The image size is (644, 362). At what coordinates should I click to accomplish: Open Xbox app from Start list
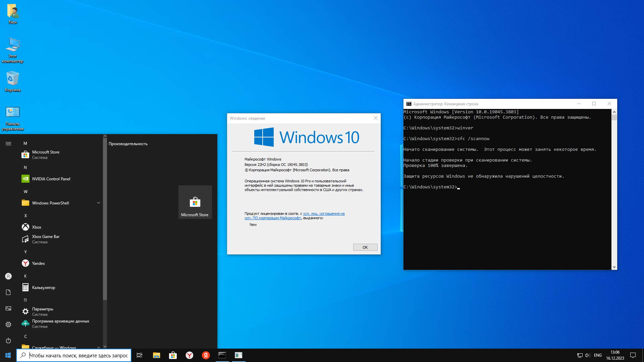37,227
